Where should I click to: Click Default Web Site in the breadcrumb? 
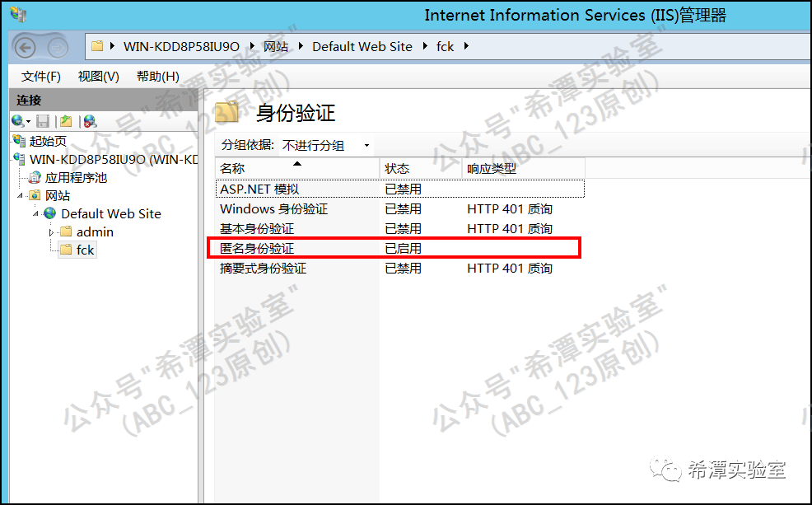[x=362, y=47]
